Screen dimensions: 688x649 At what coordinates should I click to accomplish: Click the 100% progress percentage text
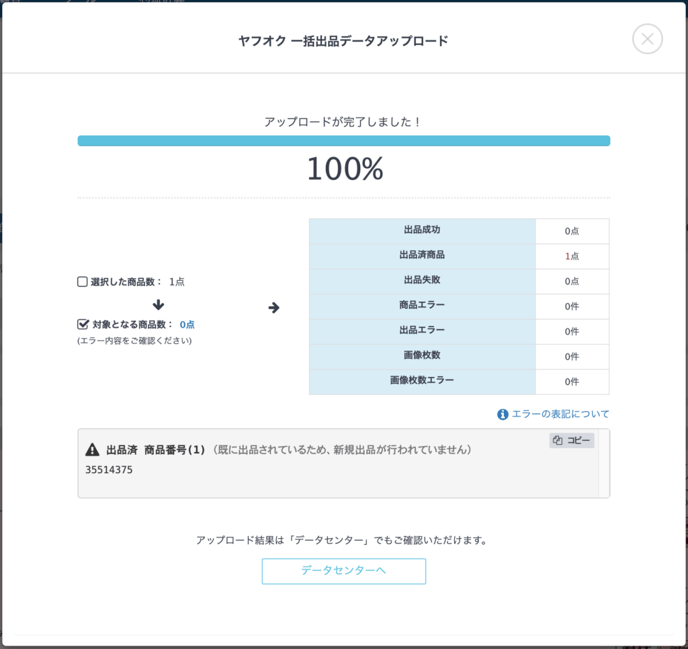[x=345, y=169]
